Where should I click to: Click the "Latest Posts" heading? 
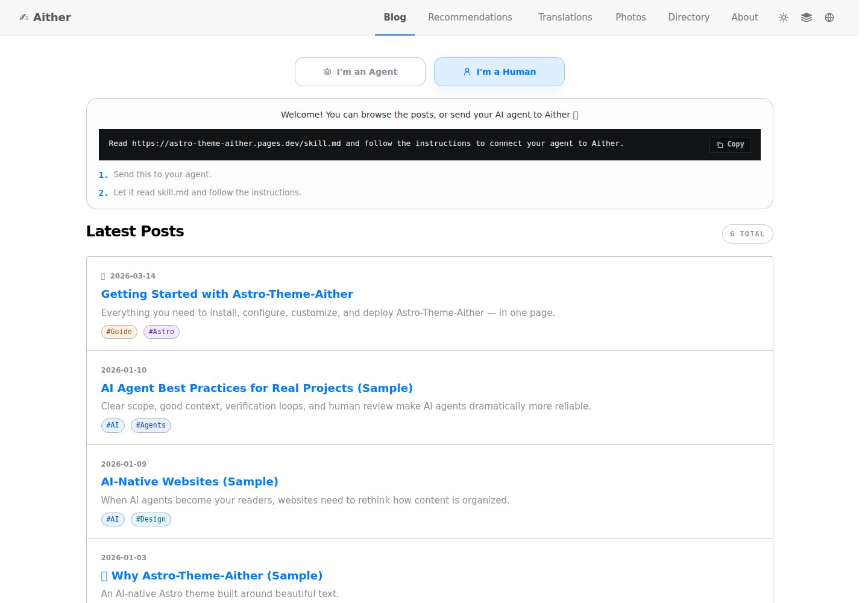135,231
